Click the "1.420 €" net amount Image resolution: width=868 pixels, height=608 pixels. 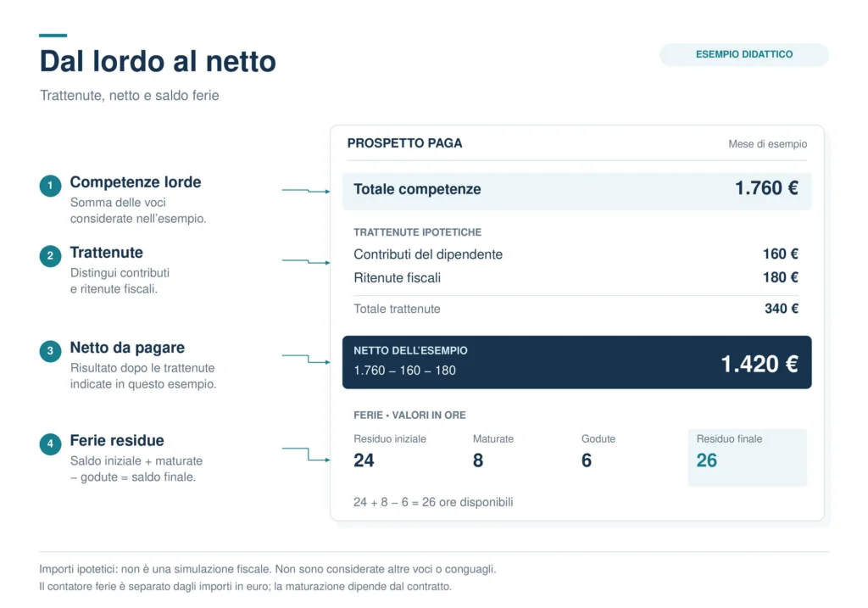(759, 364)
